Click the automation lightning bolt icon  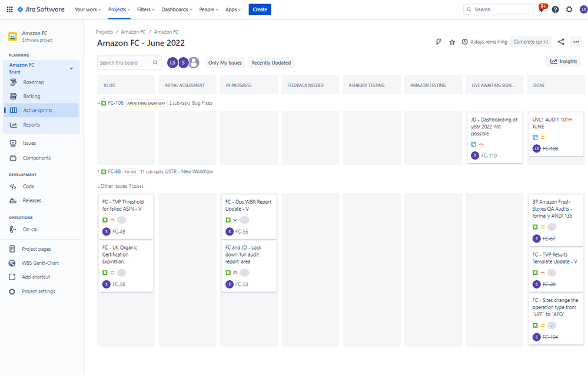click(438, 42)
